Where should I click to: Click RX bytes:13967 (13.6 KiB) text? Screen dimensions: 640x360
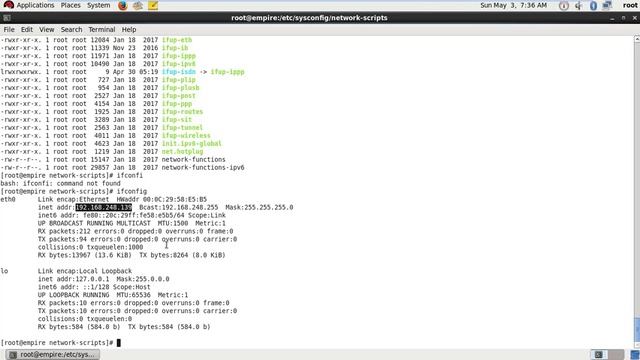click(x=85, y=255)
